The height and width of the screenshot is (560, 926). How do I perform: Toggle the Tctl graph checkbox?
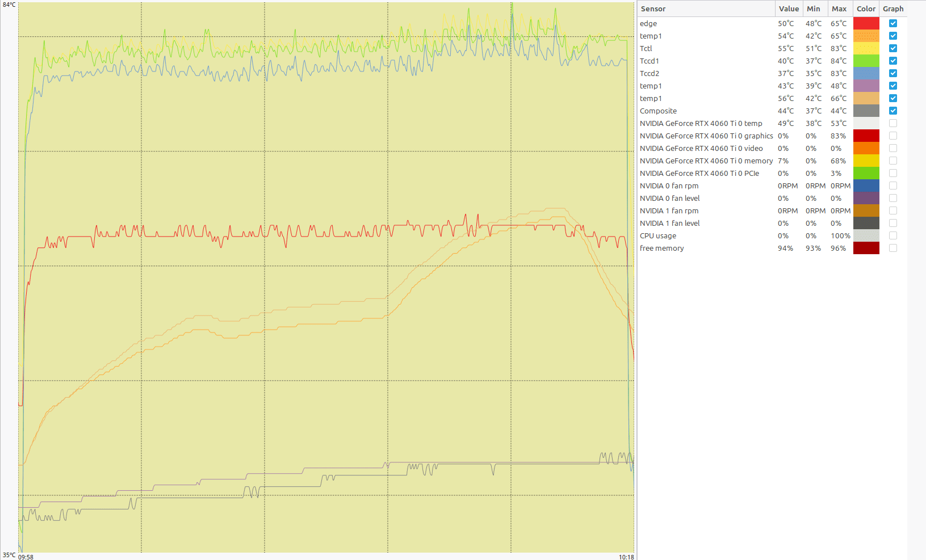click(893, 48)
